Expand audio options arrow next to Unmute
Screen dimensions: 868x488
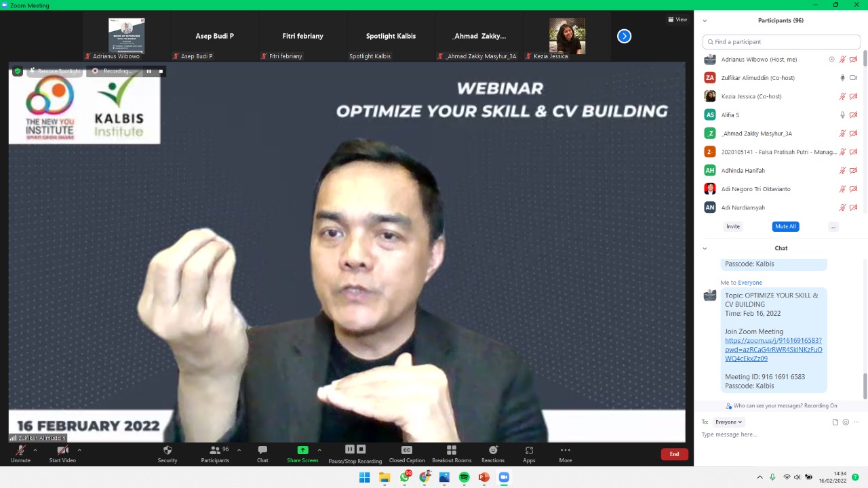pyautogui.click(x=35, y=450)
